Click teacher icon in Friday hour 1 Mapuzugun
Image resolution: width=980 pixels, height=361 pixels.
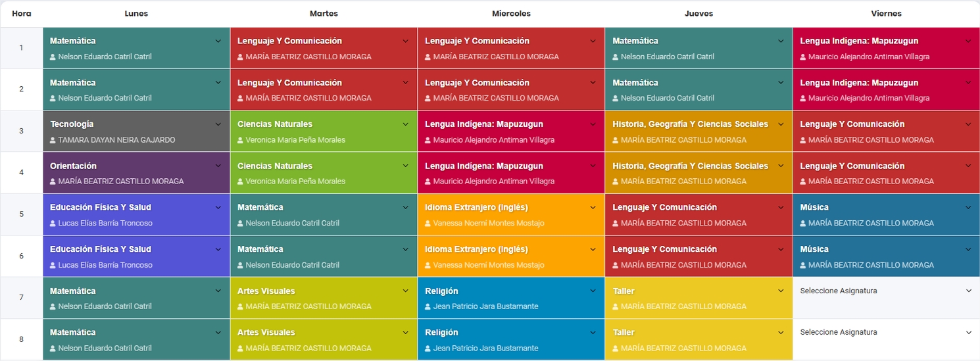[x=803, y=57]
